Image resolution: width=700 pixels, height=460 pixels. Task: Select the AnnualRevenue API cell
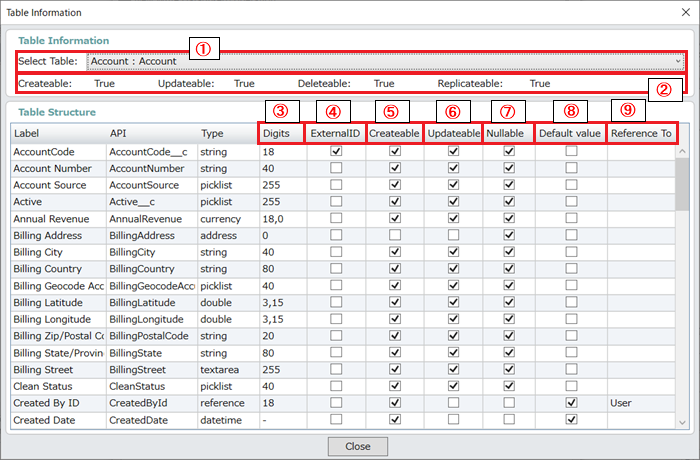click(152, 219)
